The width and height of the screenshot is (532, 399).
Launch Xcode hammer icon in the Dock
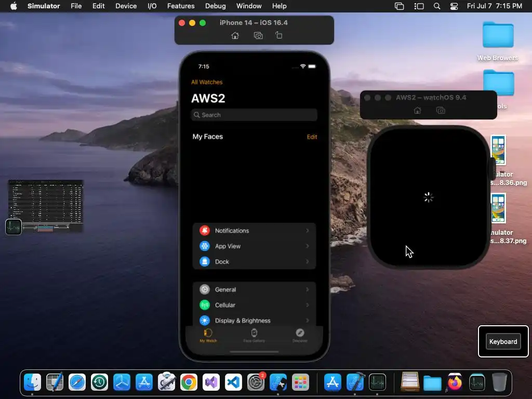point(355,382)
